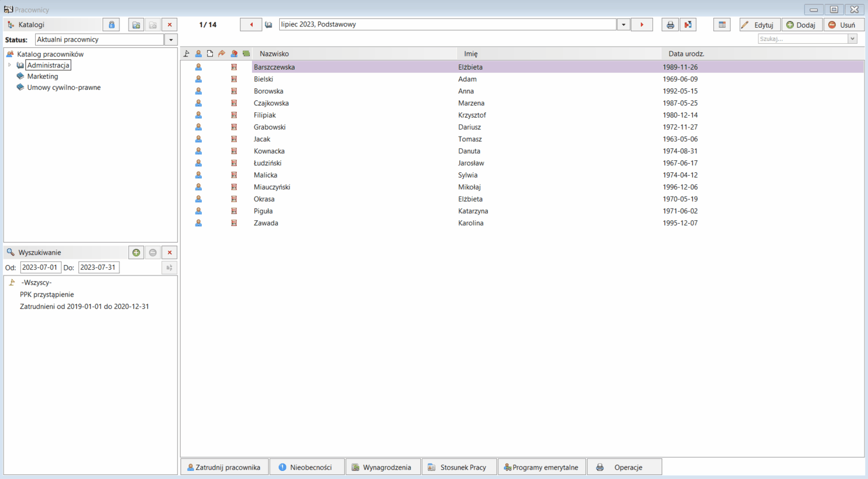This screenshot has width=868, height=479.
Task: Click the add catalog folder icon
Action: click(136, 25)
